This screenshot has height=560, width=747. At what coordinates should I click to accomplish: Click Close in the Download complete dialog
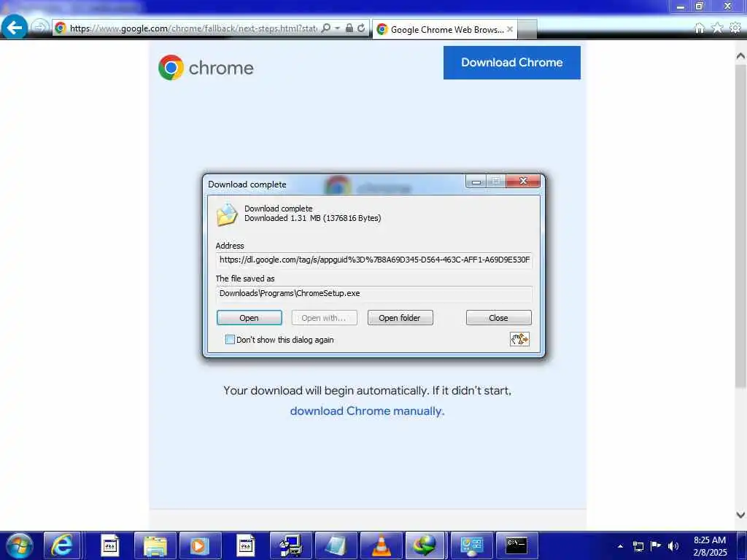click(x=498, y=318)
